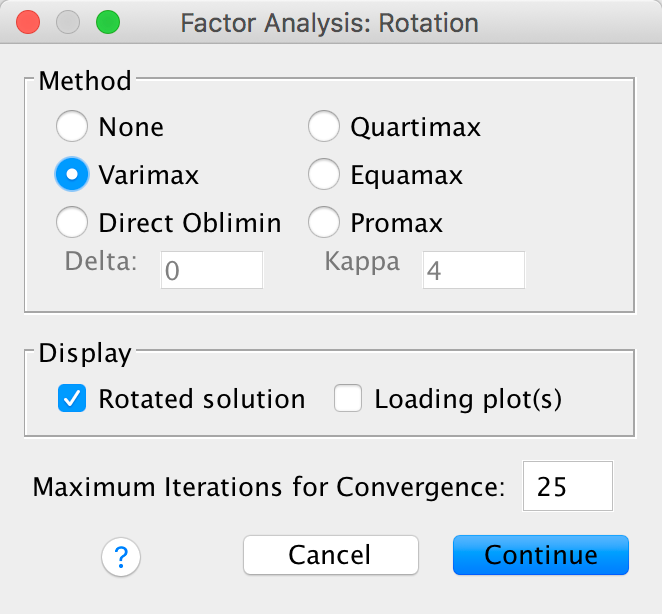662x614 pixels.
Task: Select the Equamax radio button
Action: [x=323, y=175]
